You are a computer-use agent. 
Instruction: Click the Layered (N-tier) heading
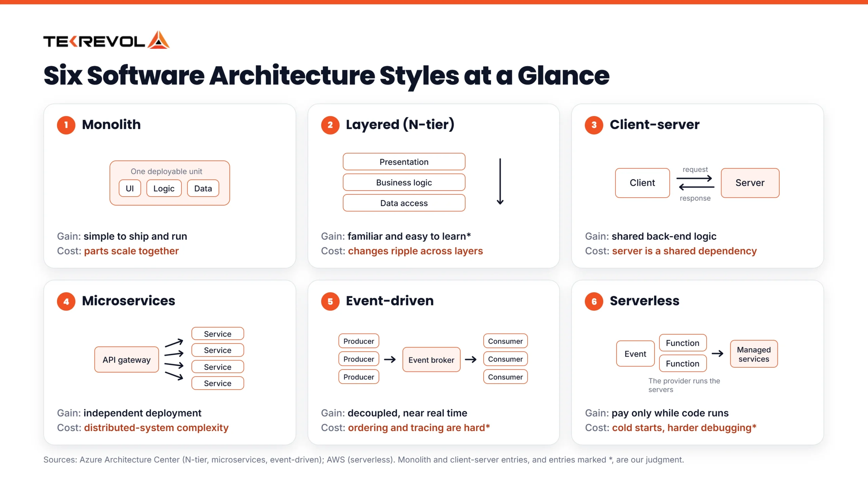click(400, 124)
